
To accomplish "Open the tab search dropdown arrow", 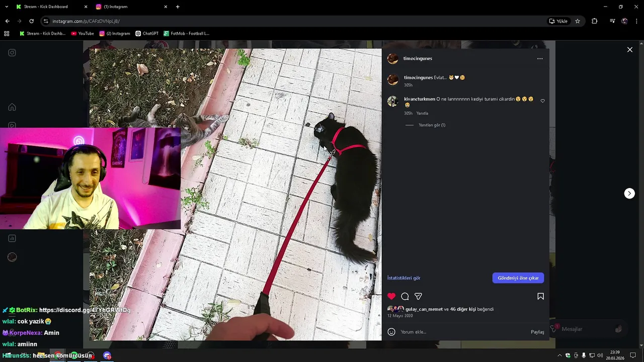I will tap(7, 7).
